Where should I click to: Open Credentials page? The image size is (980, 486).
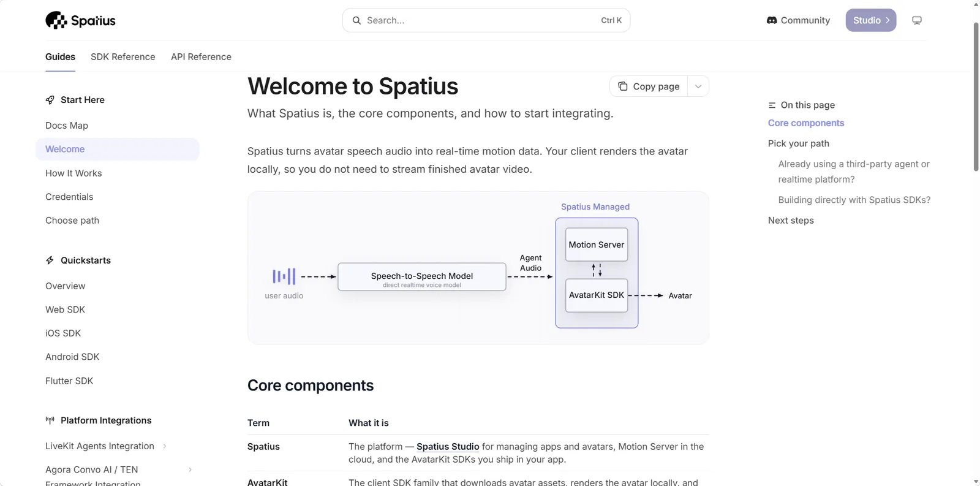pos(69,197)
